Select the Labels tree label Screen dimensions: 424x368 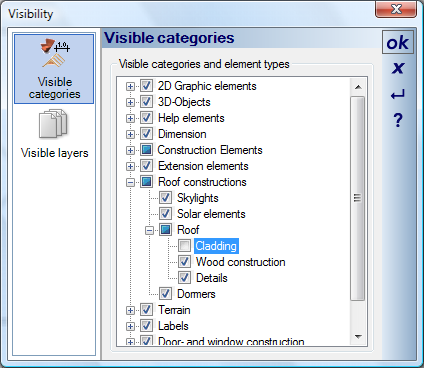pyautogui.click(x=173, y=326)
